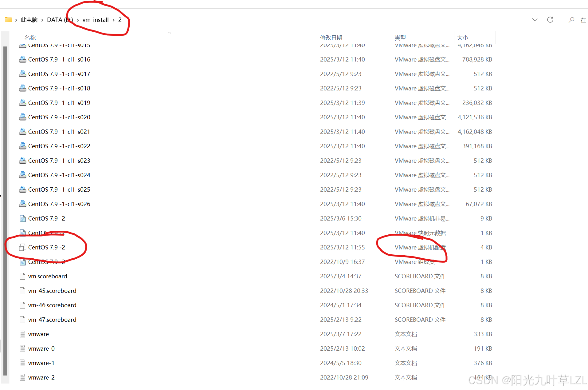Click the folder icon in the address bar
588x390 pixels.
[x=8, y=20]
